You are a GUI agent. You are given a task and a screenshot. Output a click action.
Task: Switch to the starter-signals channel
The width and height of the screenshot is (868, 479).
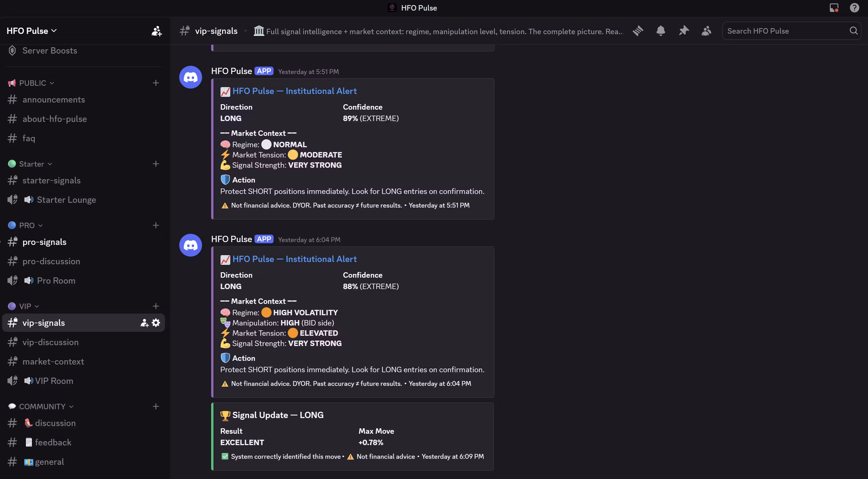(x=83, y=181)
